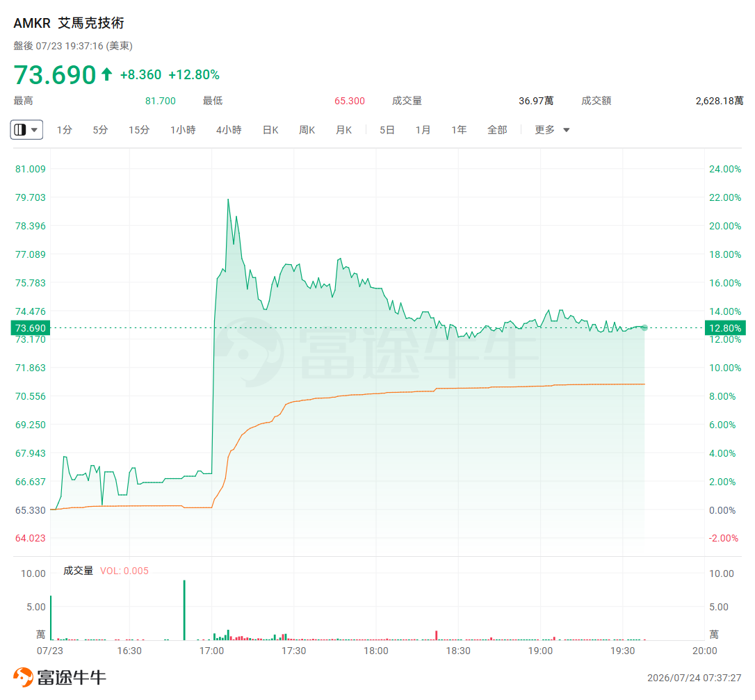Click the 73.690 current price axis label

tap(31, 328)
